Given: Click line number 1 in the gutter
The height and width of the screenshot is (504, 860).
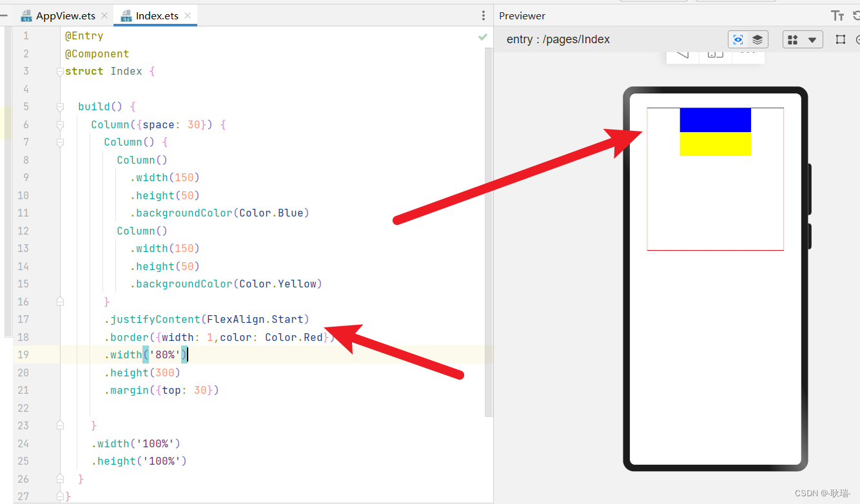Looking at the screenshot, I should [x=26, y=36].
